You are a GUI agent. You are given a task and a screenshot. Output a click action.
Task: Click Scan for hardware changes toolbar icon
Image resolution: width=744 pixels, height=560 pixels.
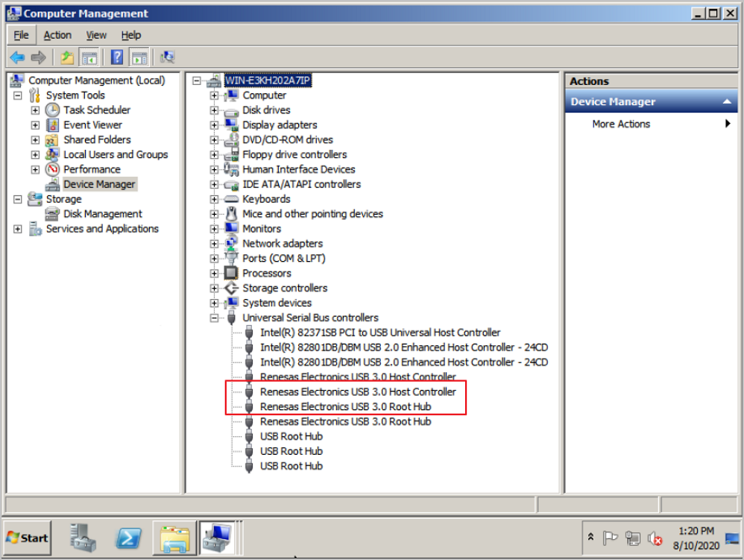point(168,57)
